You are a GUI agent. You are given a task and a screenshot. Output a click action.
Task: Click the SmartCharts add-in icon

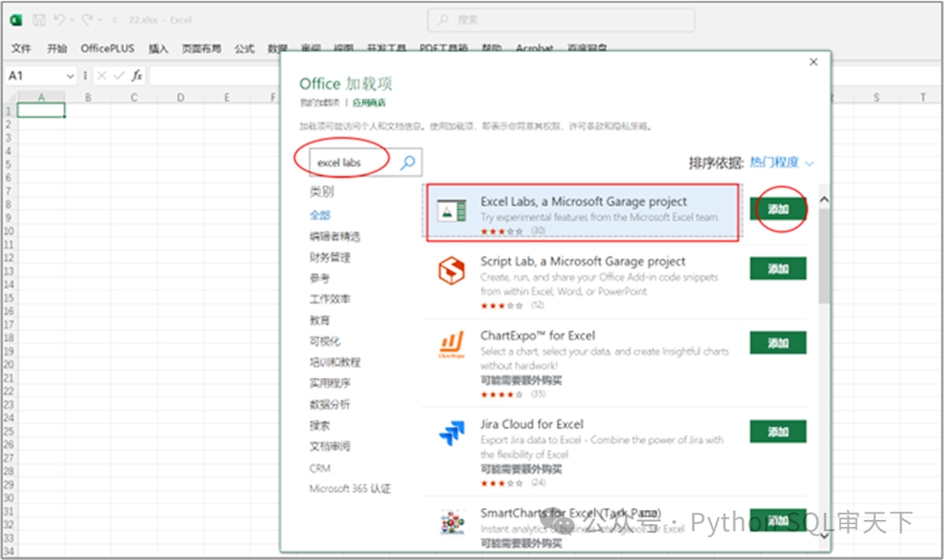[x=452, y=522]
